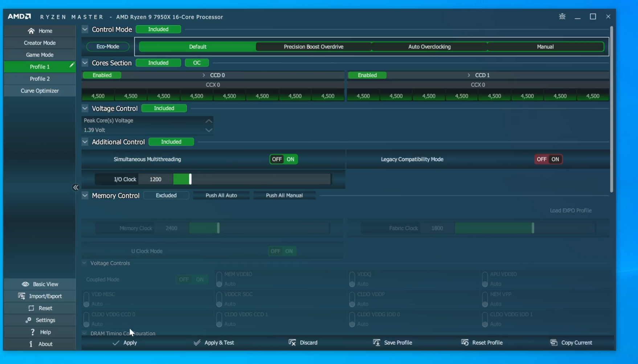Toggle Control Mode Included button
Screen dimensions: 638x364
coord(158,29)
